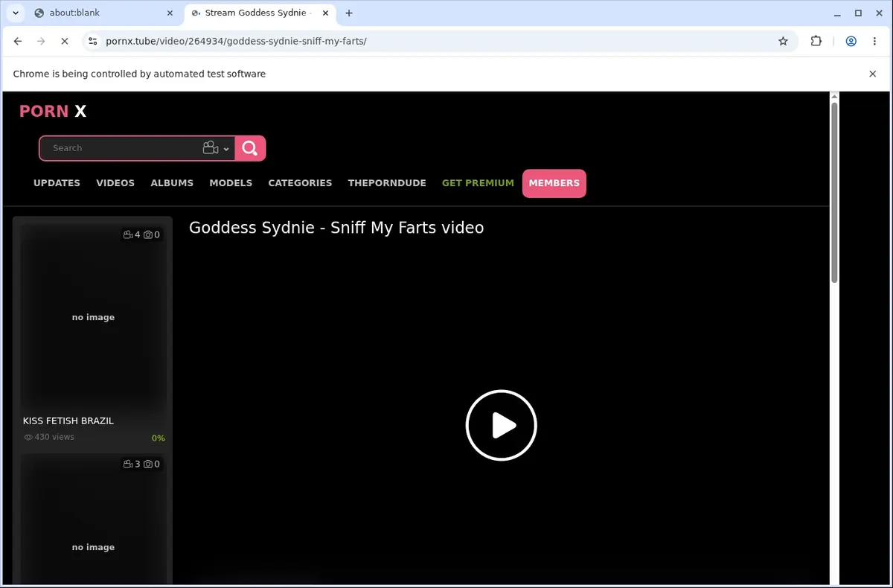Open Chrome tab search dropdown arrow
893x588 pixels.
click(16, 13)
